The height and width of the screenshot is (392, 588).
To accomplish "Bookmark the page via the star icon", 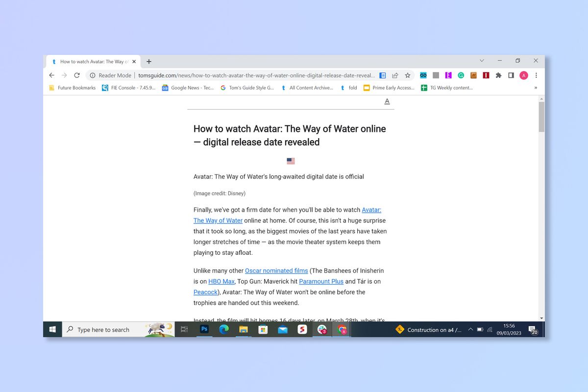I will [408, 75].
